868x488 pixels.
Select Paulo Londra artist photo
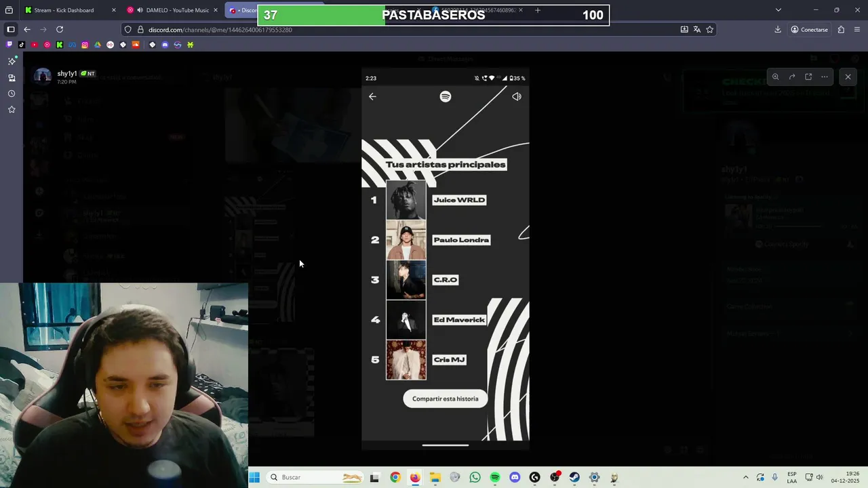406,240
